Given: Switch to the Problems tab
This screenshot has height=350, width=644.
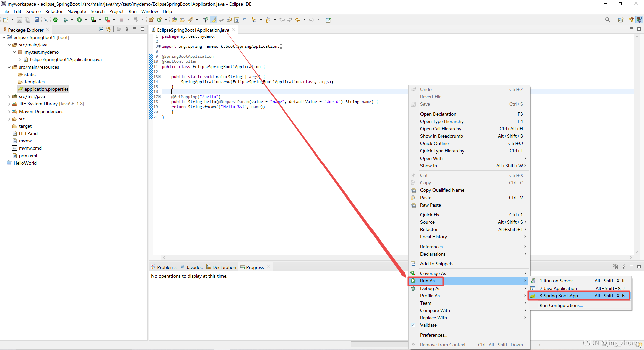Looking at the screenshot, I should 163,267.
